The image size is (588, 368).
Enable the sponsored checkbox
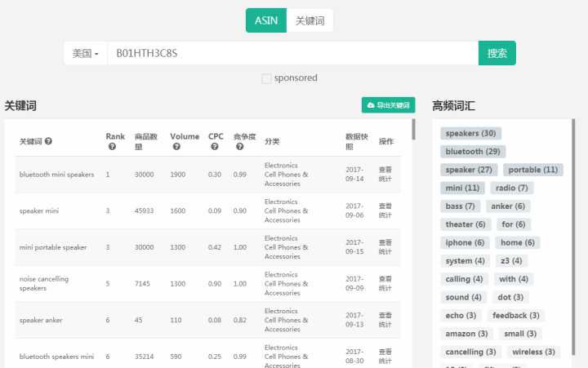pos(266,78)
